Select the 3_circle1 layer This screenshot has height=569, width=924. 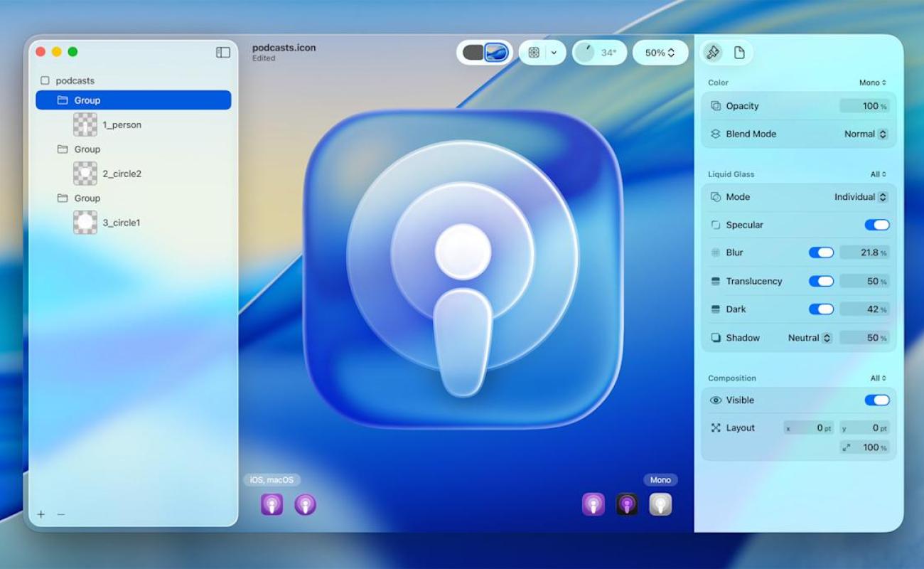(121, 223)
